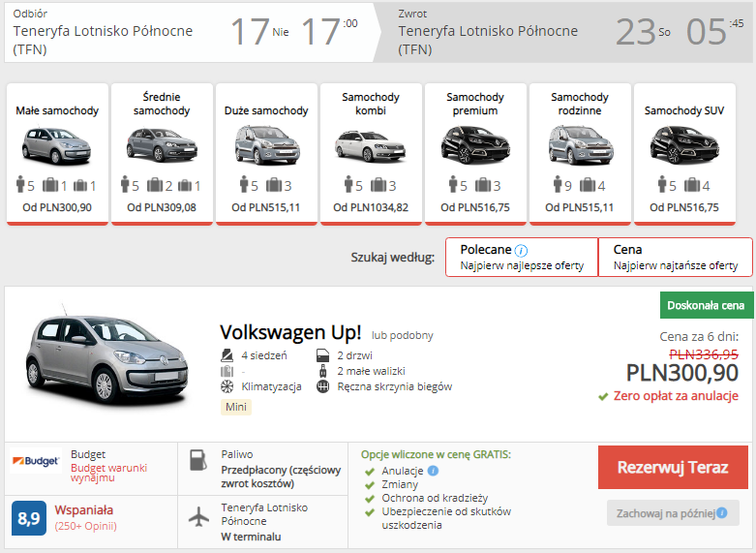Click the Cena za 6 dni label
Image resolution: width=756 pixels, height=553 pixels.
(699, 337)
